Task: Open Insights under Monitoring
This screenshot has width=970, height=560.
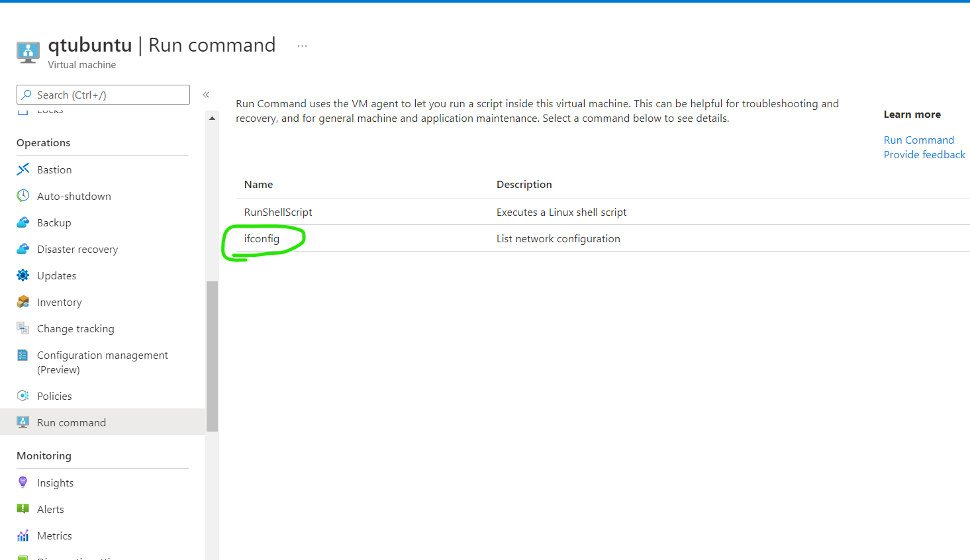Action: 56,483
